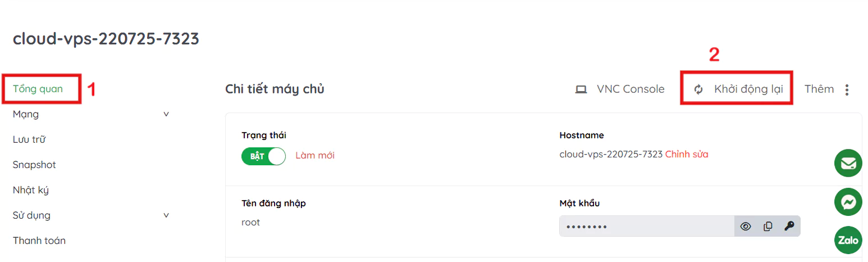This screenshot has height=262, width=868.
Task: Copy the password with the copy icon
Action: [x=768, y=227]
